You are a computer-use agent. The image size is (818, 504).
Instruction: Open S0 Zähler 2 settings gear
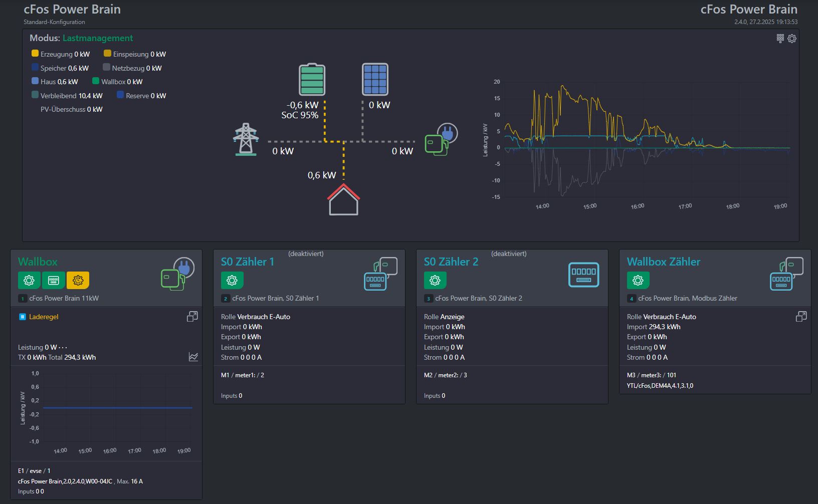435,280
